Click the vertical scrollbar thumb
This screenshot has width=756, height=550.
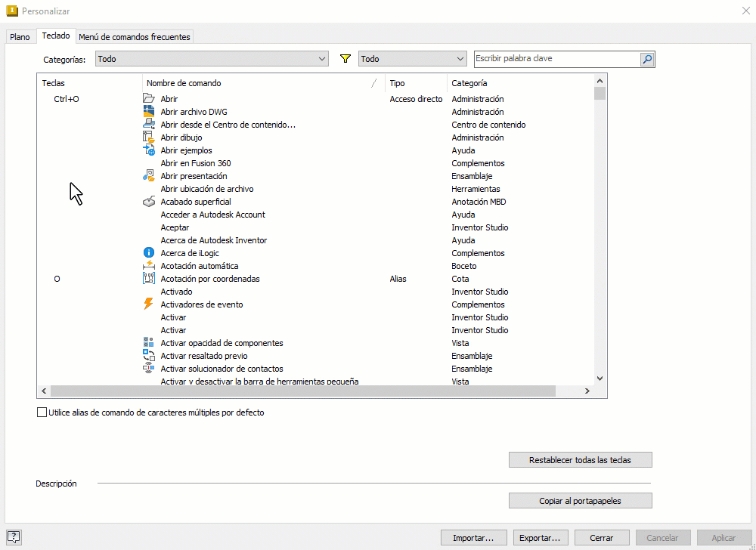[600, 93]
